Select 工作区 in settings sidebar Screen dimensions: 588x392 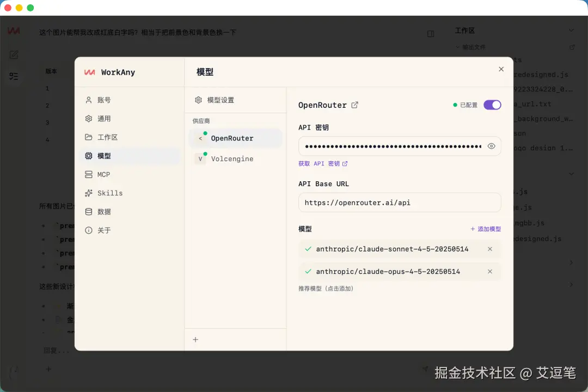pos(130,137)
